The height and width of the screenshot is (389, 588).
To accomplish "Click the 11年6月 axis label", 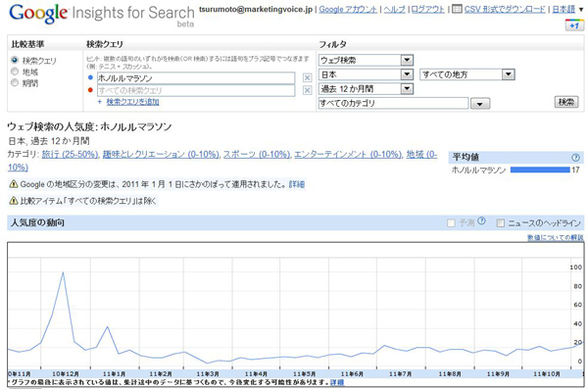I will click(352, 374).
